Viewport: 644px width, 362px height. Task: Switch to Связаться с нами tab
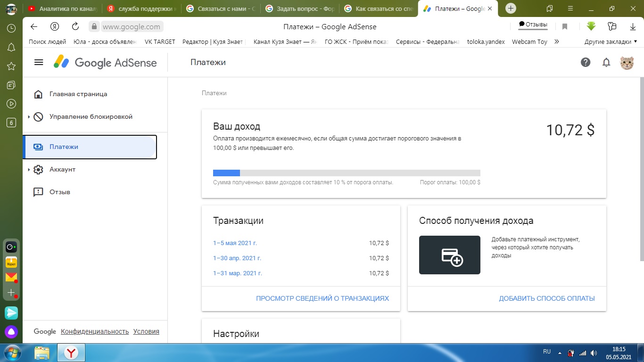coord(221,8)
